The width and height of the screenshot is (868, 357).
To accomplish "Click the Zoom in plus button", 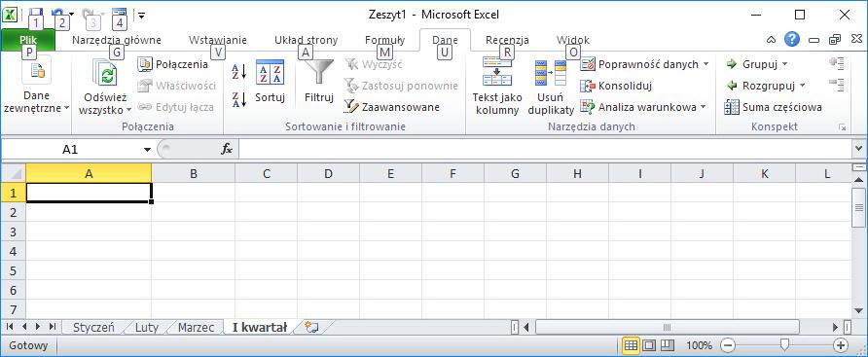I will [841, 346].
